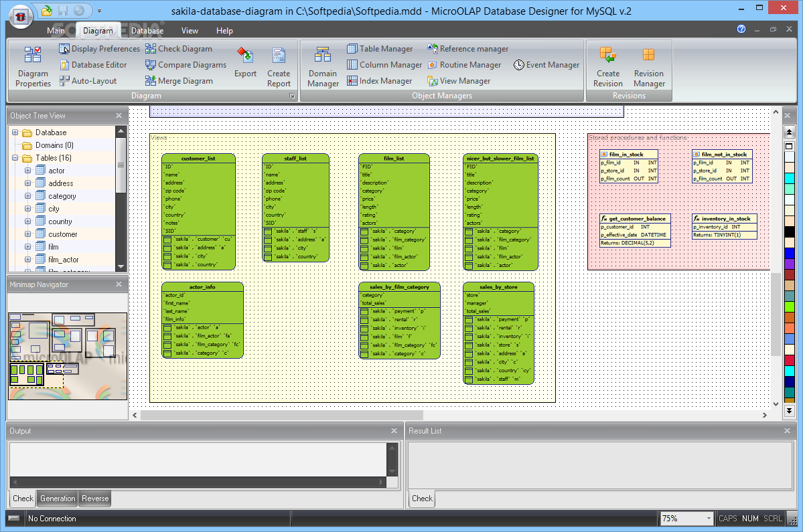Close the Output panel
The image size is (803, 532).
coord(394,431)
